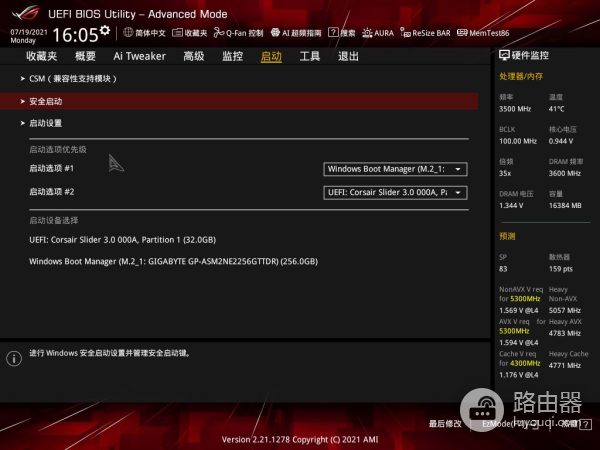600x450 pixels.
Task: Click 启动选项 #2 label
Action: click(52, 192)
